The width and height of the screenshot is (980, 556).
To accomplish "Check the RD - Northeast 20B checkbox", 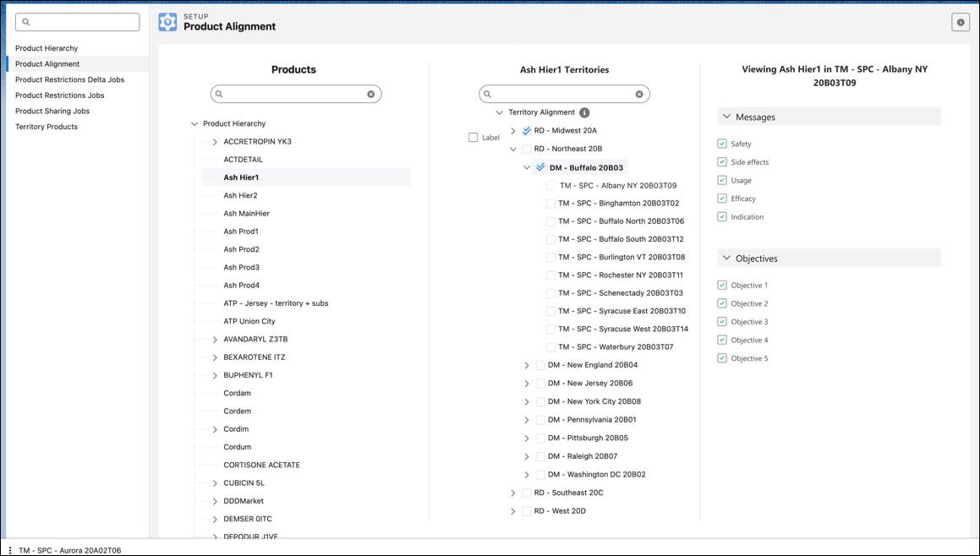I will click(x=527, y=150).
